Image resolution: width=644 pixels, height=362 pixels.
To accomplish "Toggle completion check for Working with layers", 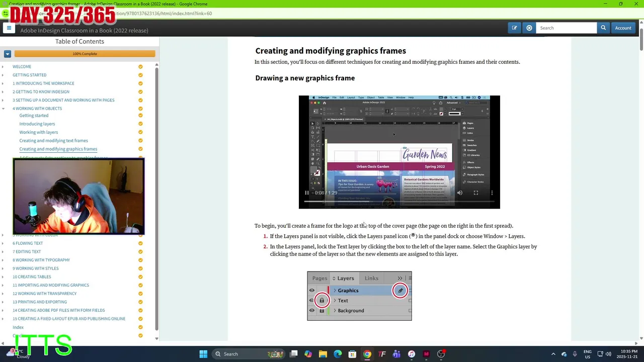I will click(x=140, y=132).
